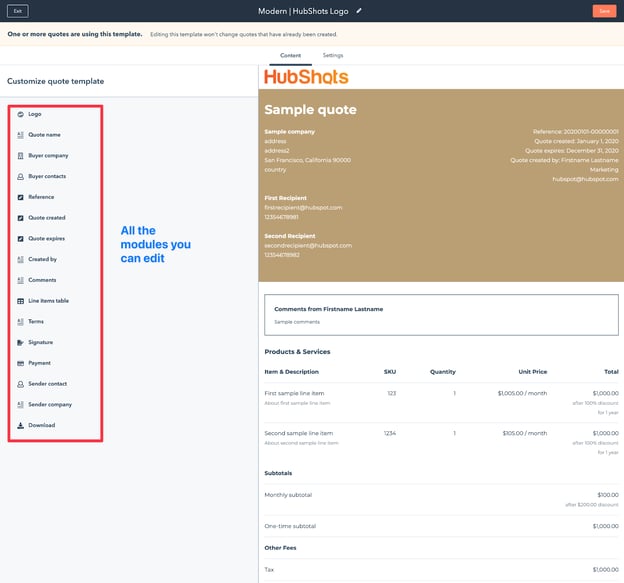Viewport: 624px width, 583px height.
Task: Open the Terms module in the list
Action: tap(36, 322)
